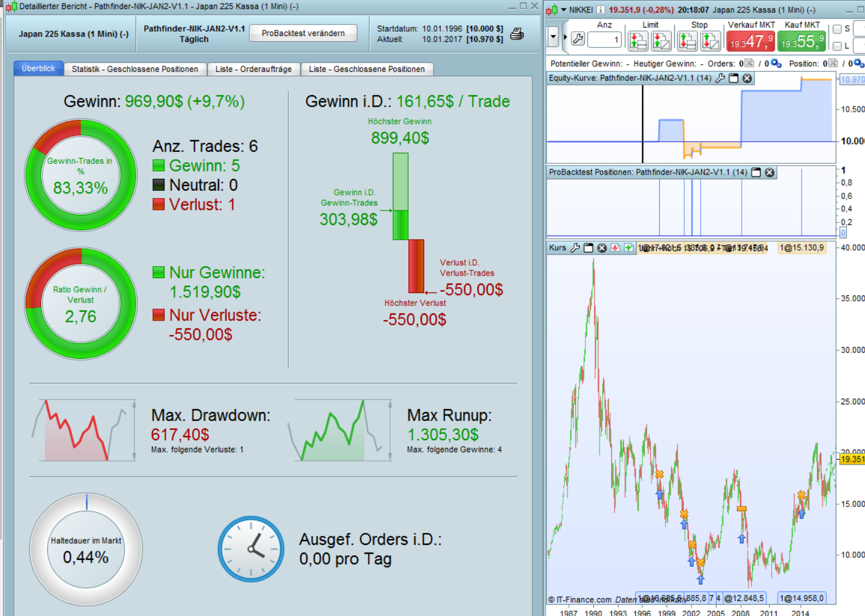Click the second Stop order icon
Screen dimensions: 865x616
pyautogui.click(x=710, y=41)
